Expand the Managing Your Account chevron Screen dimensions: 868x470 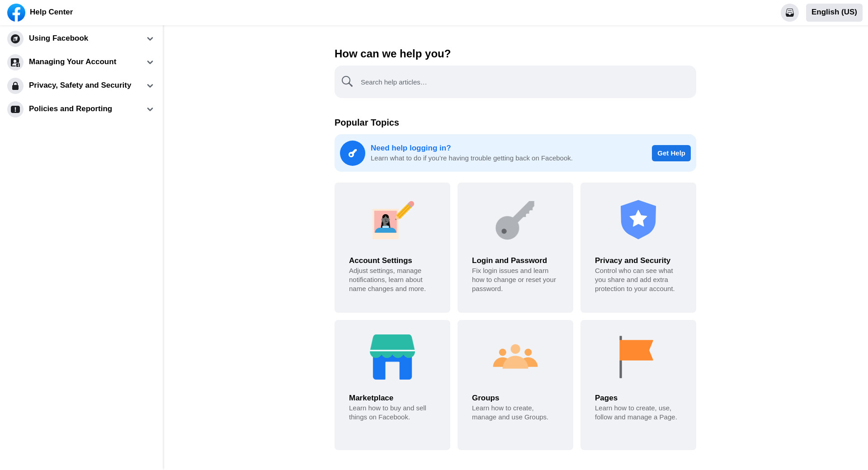coord(150,62)
